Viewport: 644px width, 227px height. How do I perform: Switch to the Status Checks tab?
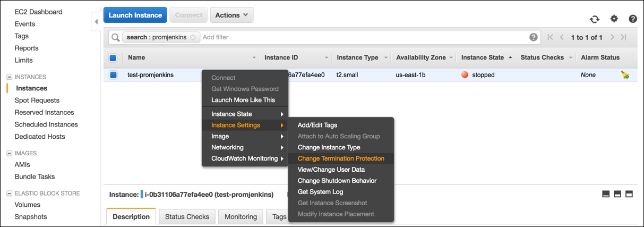click(187, 216)
